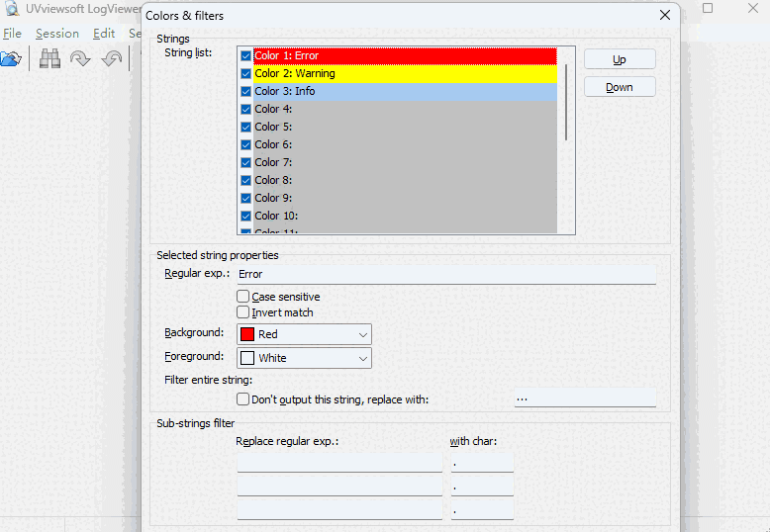Screen dimensions: 770x532
Task: Click the red Background color swatch
Action: click(x=247, y=334)
